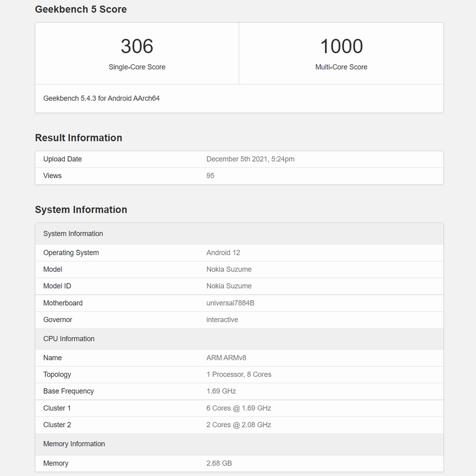Click the memory value 2.68 GB

219,463
